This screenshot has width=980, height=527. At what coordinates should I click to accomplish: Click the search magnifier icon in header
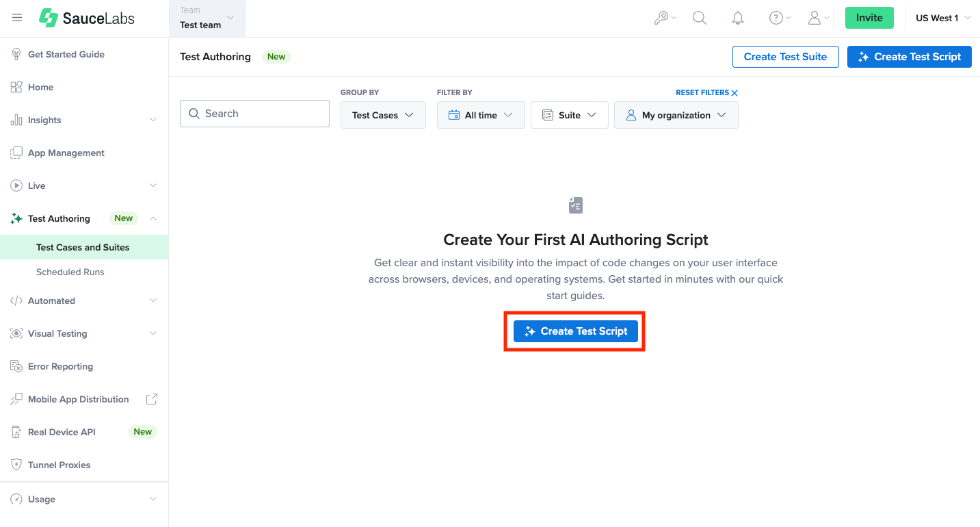pos(699,18)
